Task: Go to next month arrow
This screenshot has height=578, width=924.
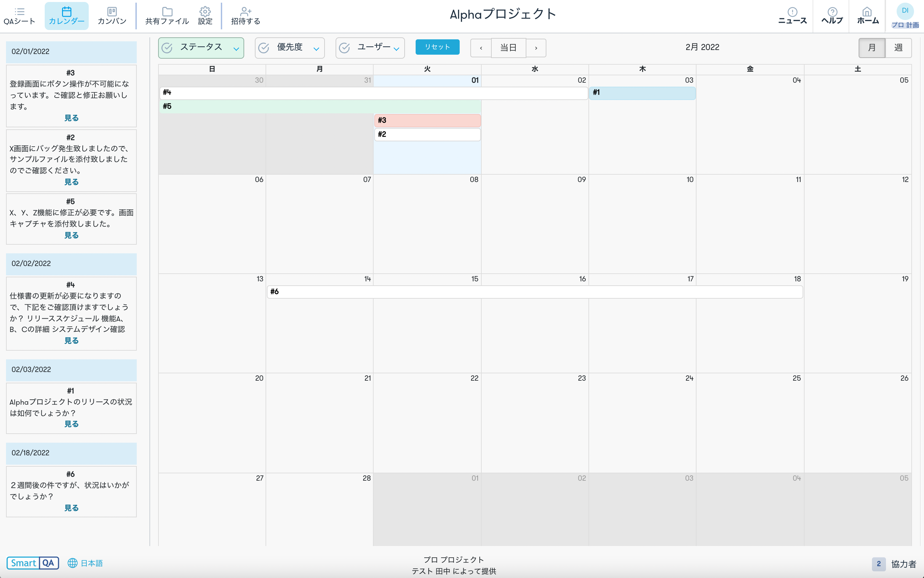Action: (536, 48)
